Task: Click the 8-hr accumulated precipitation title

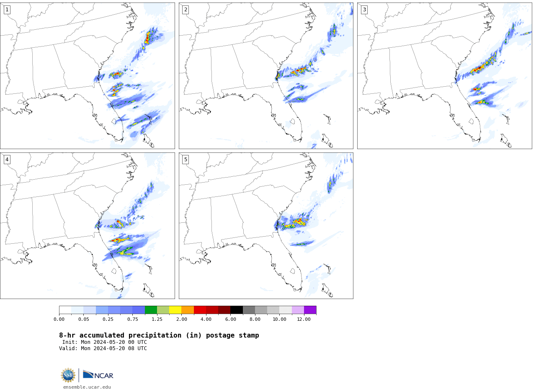Action: (159, 335)
